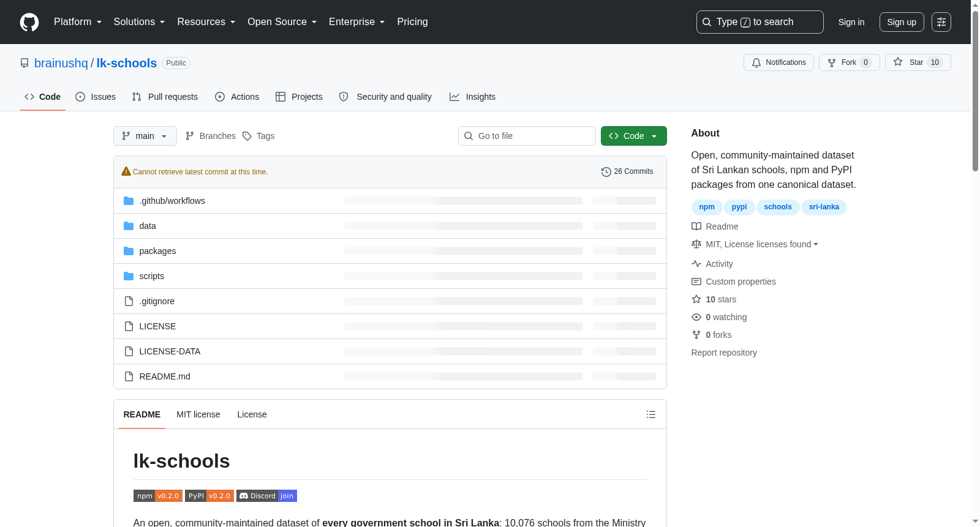The height and width of the screenshot is (527, 980).
Task: Click the README outline list icon
Action: [651, 414]
